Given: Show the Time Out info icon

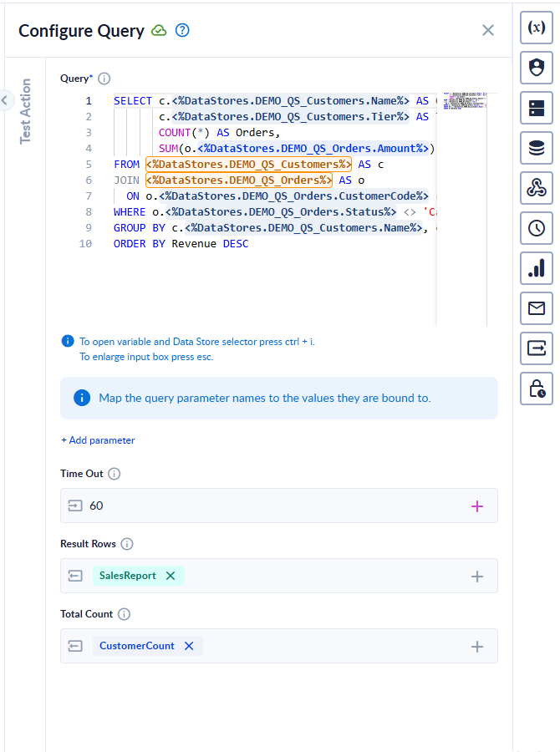Looking at the screenshot, I should [x=115, y=474].
